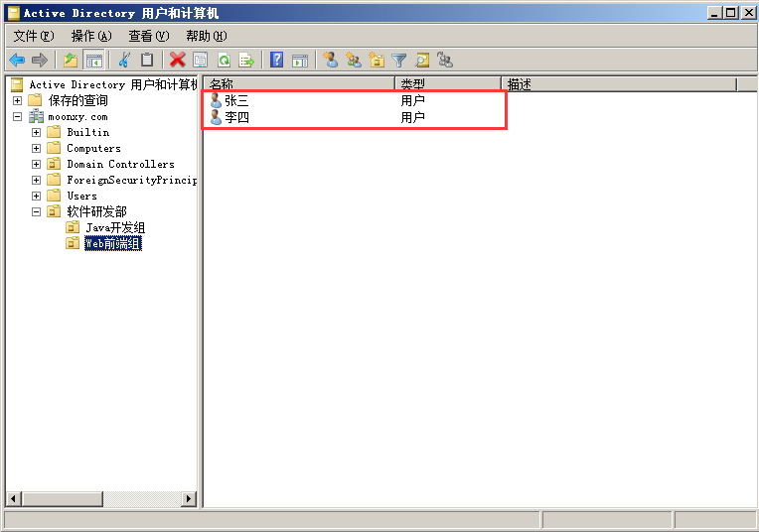
Task: Expand the ForeignSecurityPrincipals node
Action: tap(37, 181)
